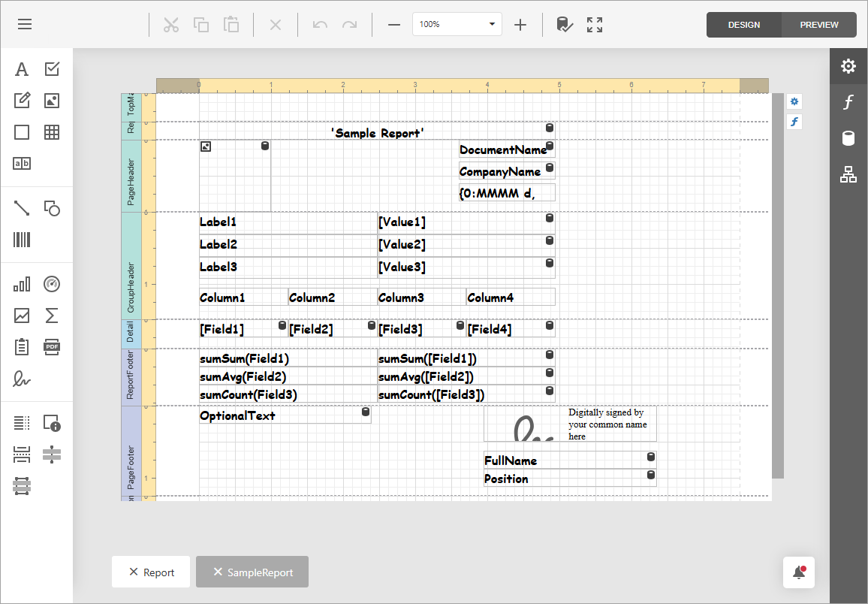Zoom in with the plus button
The height and width of the screenshot is (604, 868).
tap(520, 24)
